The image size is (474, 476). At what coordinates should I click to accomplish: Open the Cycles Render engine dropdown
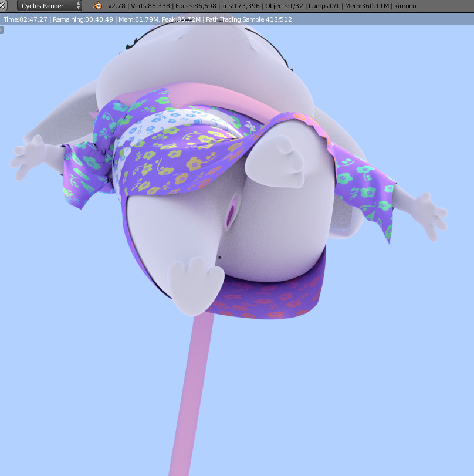[49, 6]
